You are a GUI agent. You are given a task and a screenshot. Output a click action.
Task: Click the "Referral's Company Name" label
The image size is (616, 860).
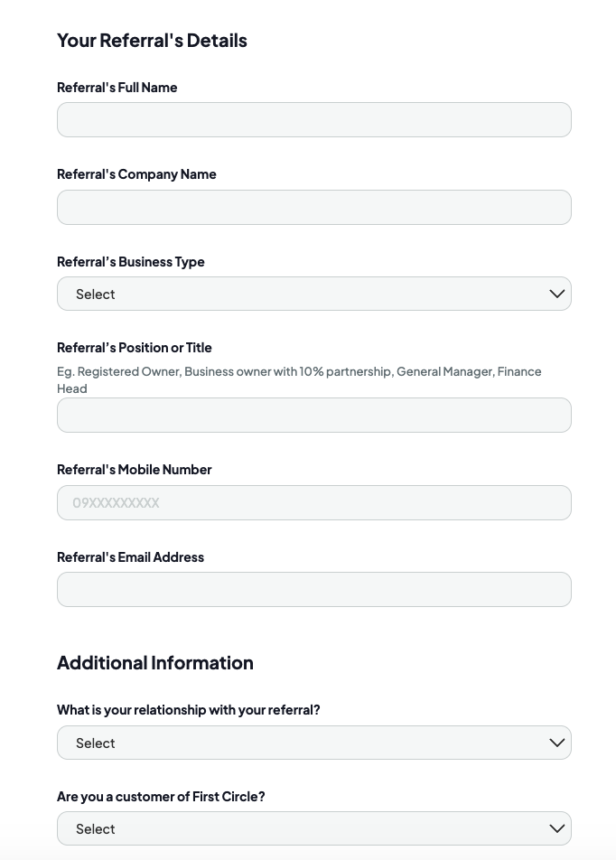[136, 174]
